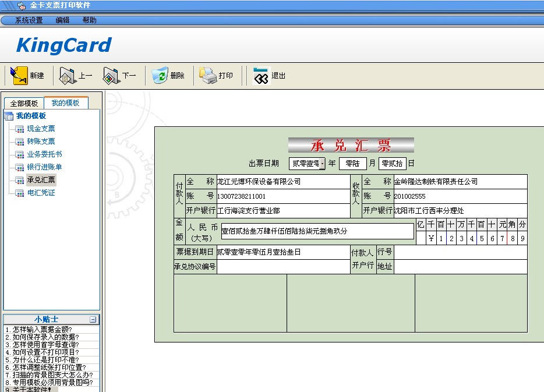Click the 我的模板 folder icon in sidebar
Viewport: 544px width, 392px height.
(8, 115)
